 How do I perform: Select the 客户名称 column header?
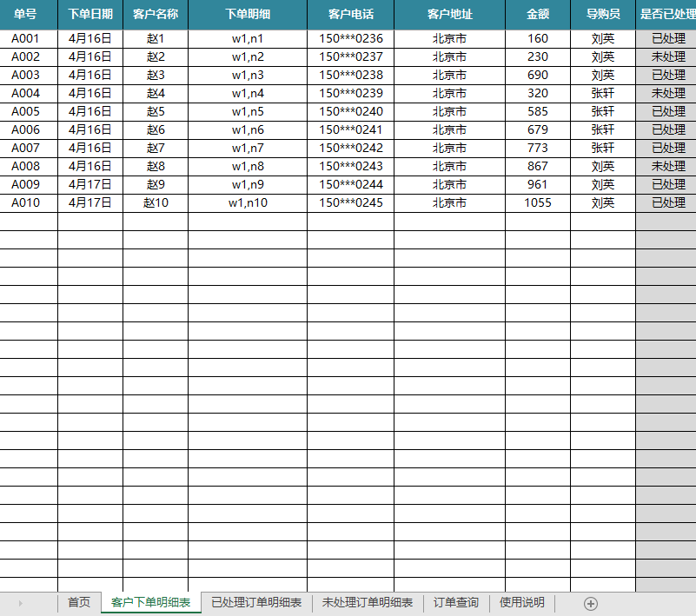pyautogui.click(x=156, y=14)
